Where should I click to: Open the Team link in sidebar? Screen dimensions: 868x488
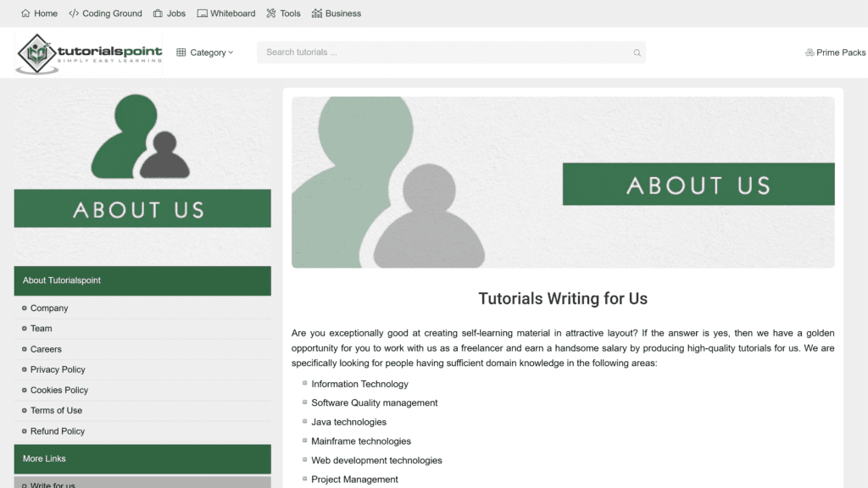pyautogui.click(x=41, y=329)
